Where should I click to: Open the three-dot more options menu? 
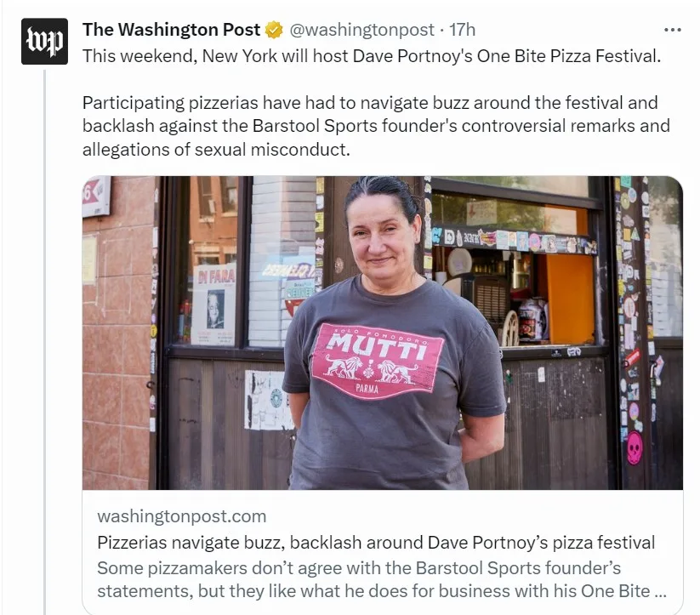672,30
